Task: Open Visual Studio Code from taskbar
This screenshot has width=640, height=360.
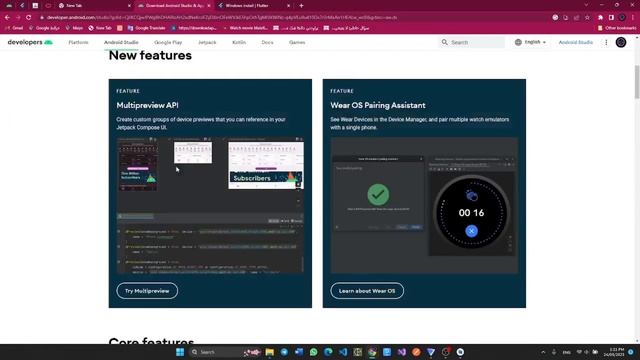Action: tap(343, 352)
